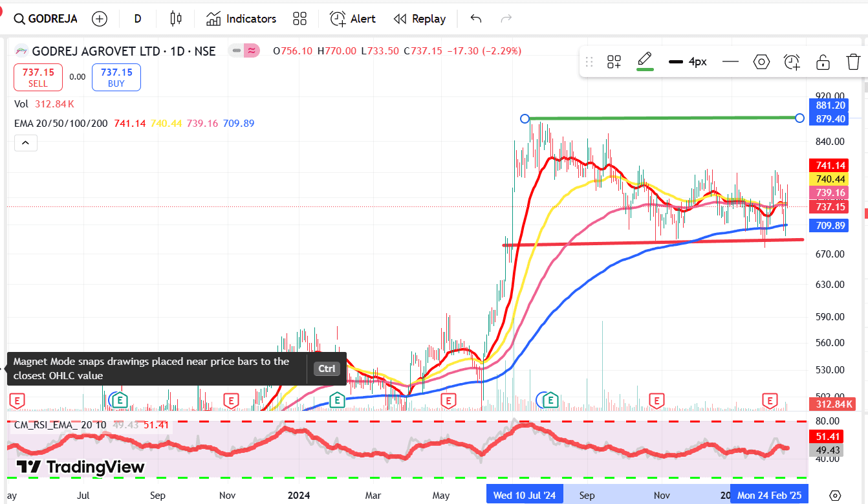The image size is (868, 504).
Task: Open the D interval selector
Action: click(x=138, y=19)
